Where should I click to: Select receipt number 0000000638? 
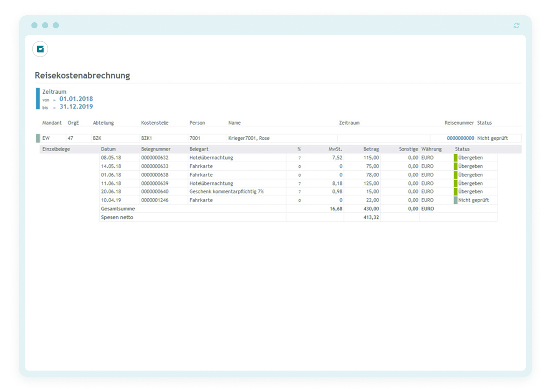(155, 175)
